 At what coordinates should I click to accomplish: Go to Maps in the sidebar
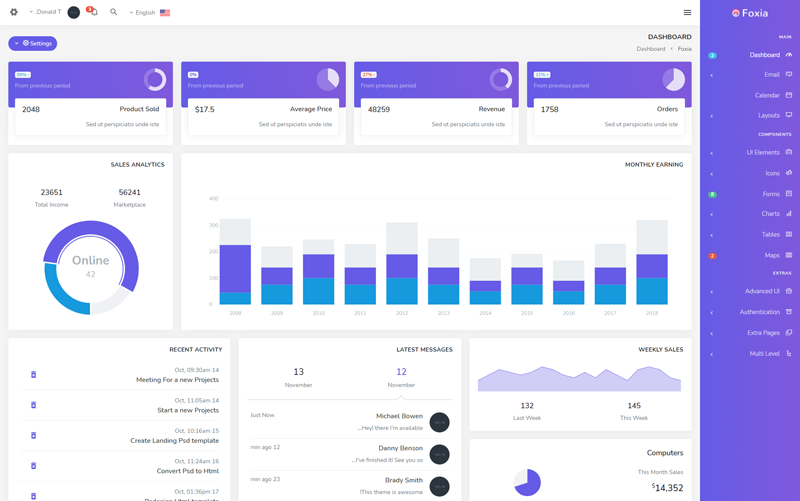coord(770,255)
